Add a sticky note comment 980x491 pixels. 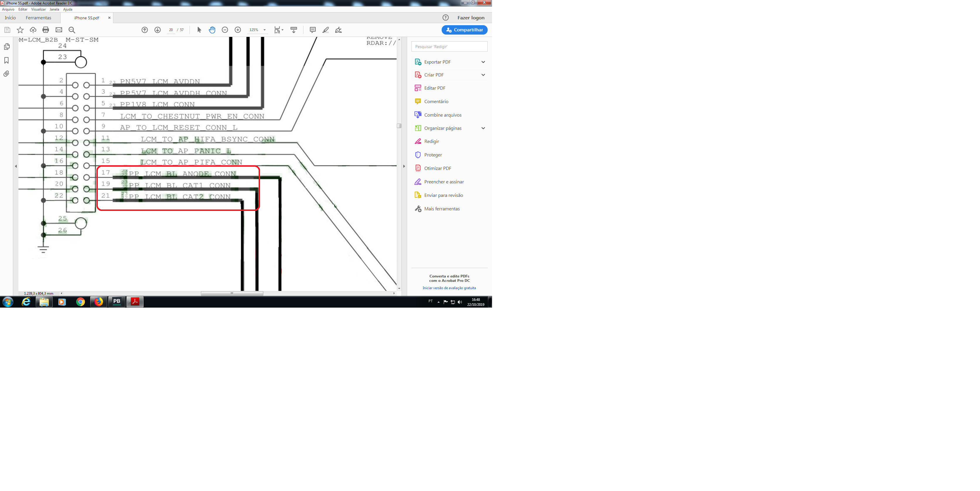[313, 30]
